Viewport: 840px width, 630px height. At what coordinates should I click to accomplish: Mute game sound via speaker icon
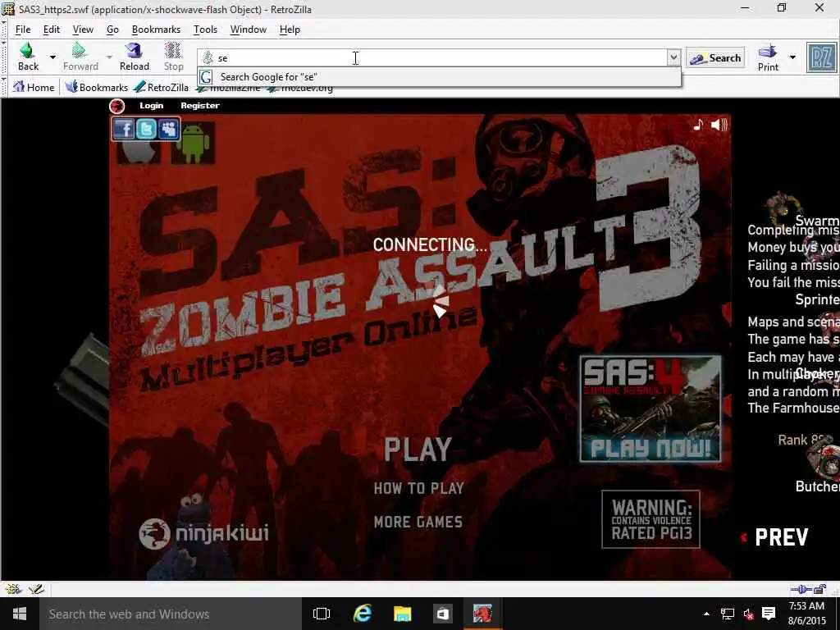719,125
